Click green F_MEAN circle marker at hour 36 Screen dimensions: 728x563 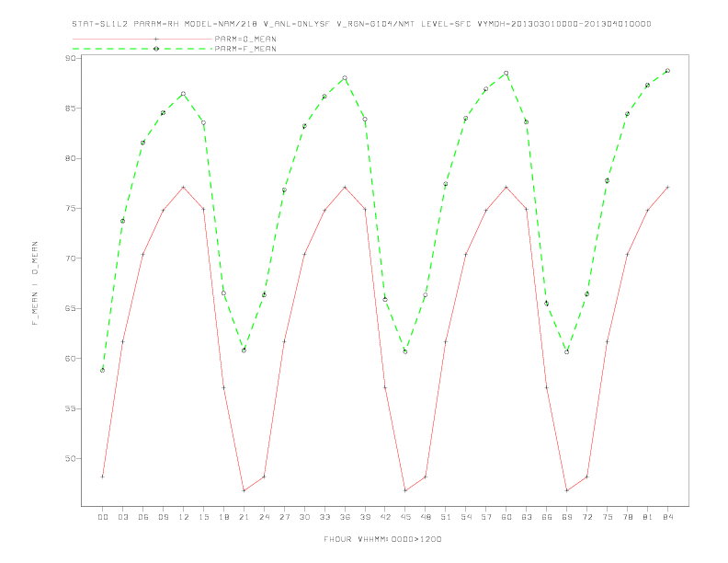point(345,78)
